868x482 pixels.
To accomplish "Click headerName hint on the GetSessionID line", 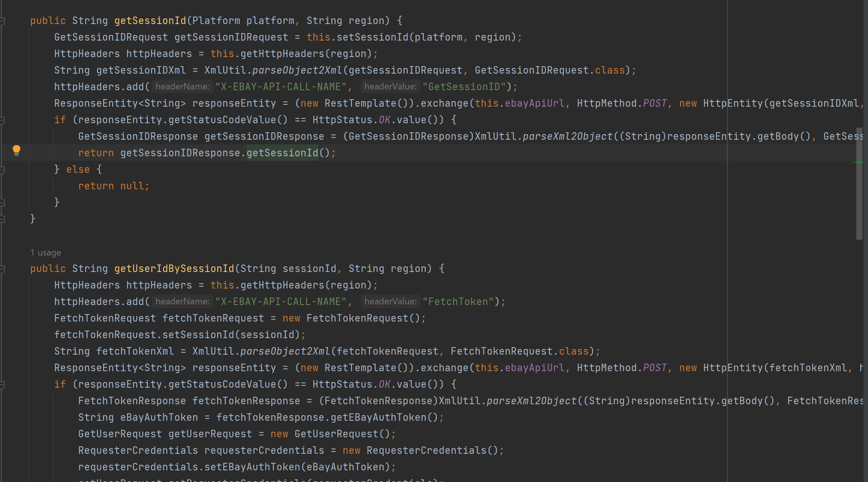I will (x=183, y=87).
